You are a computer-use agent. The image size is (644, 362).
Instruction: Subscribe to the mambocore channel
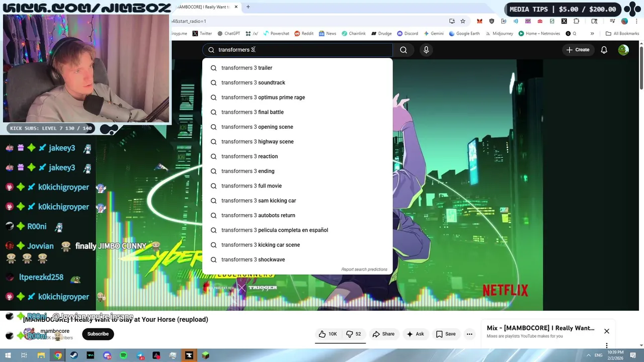point(98,334)
